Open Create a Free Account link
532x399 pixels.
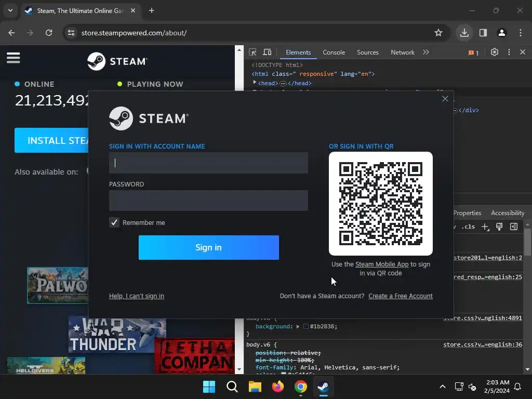(401, 296)
